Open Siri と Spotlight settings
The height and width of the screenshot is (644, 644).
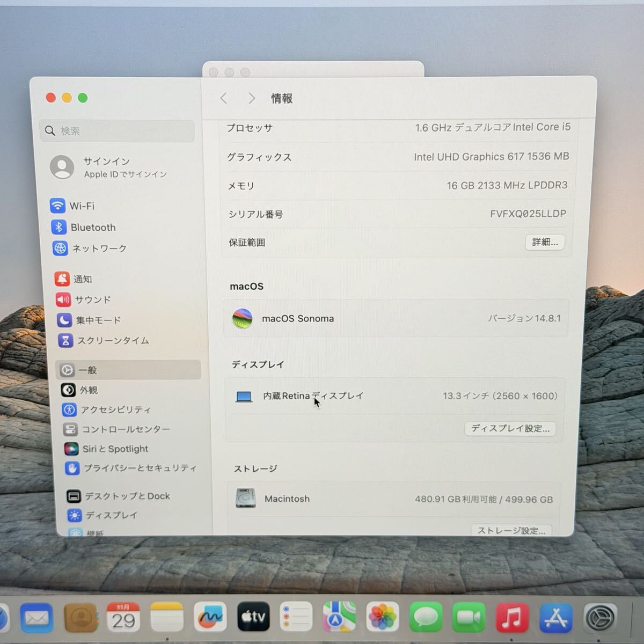tap(106, 449)
